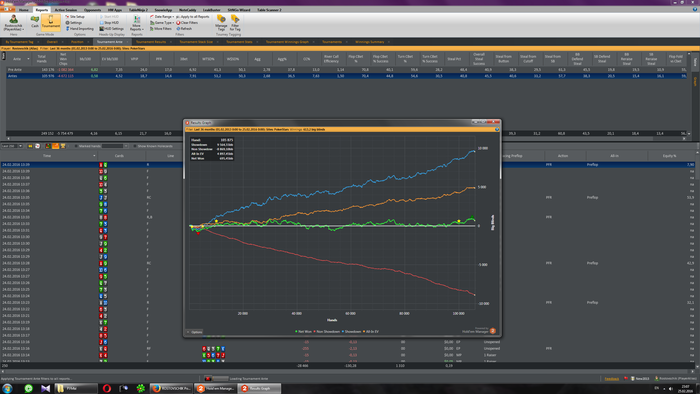Switch to the Opponents ribbon tab
This screenshot has width=700, height=394.
(92, 9)
